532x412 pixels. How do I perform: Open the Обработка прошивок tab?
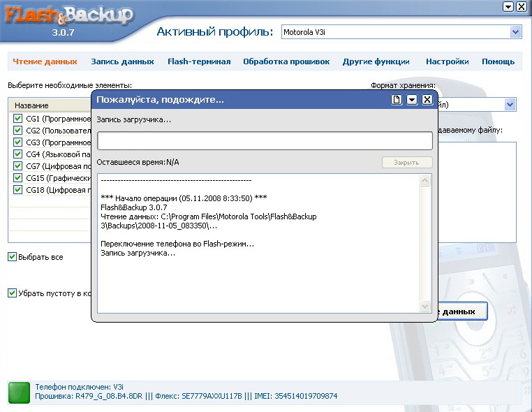pos(286,61)
